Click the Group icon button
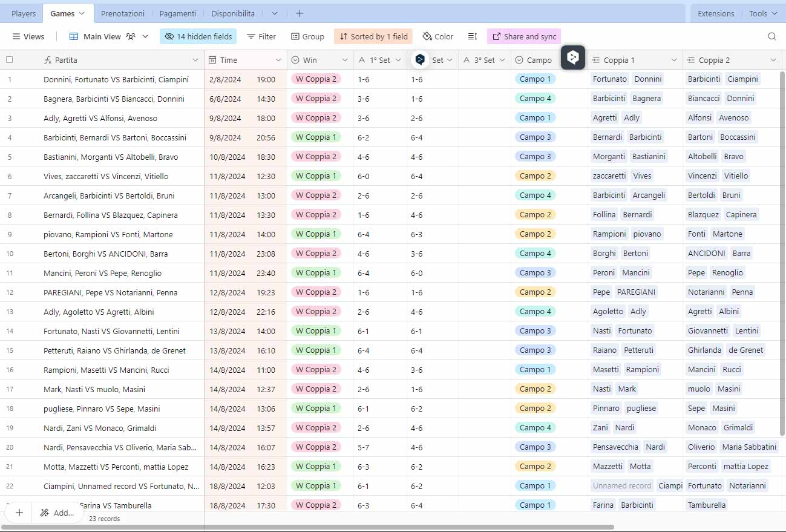The height and width of the screenshot is (532, 786). pos(307,36)
